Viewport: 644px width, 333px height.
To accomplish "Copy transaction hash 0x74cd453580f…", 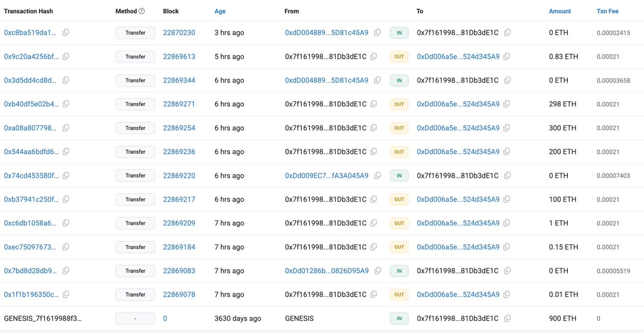I will click(x=66, y=175).
